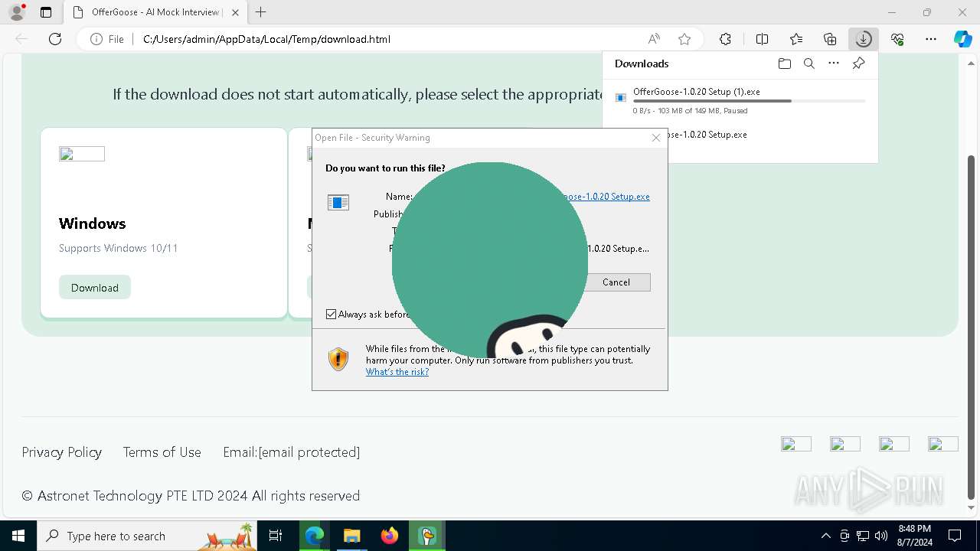This screenshot has width=980, height=551.
Task: Open Microsoft Edge from taskbar
Action: click(x=315, y=536)
